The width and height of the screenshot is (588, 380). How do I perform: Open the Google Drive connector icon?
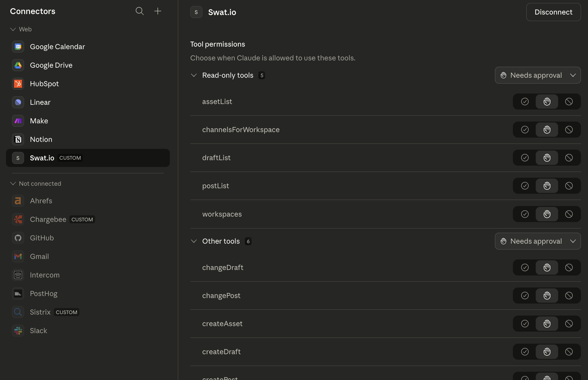point(18,65)
